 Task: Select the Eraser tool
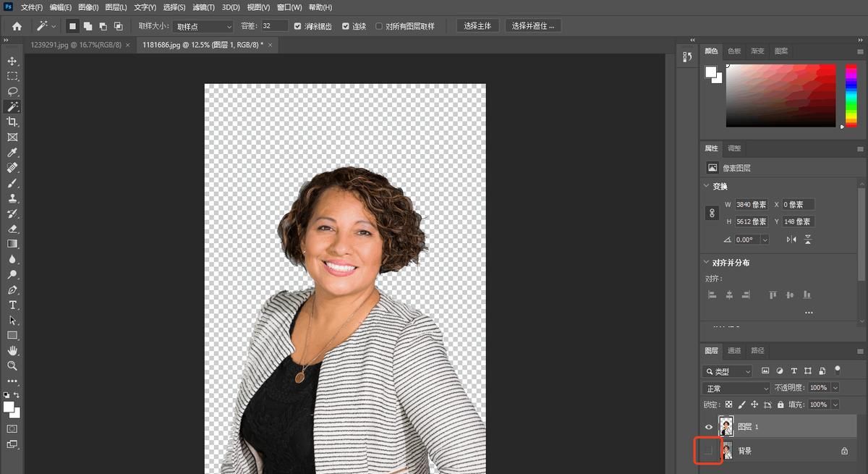[x=12, y=229]
